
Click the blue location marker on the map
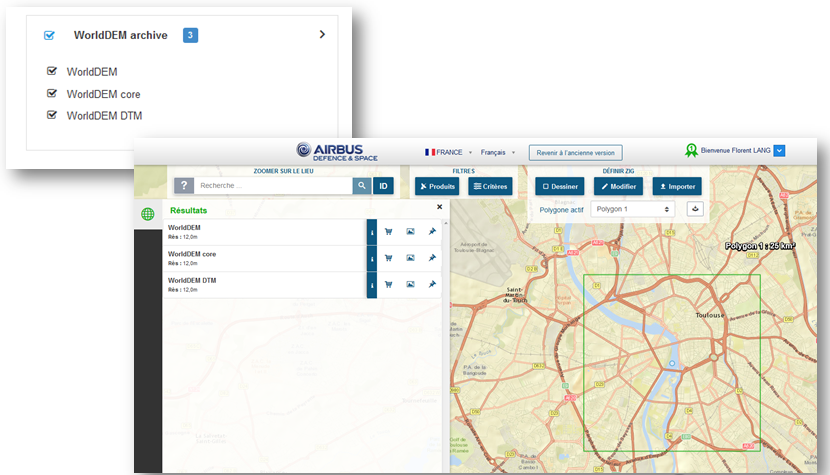[672, 363]
